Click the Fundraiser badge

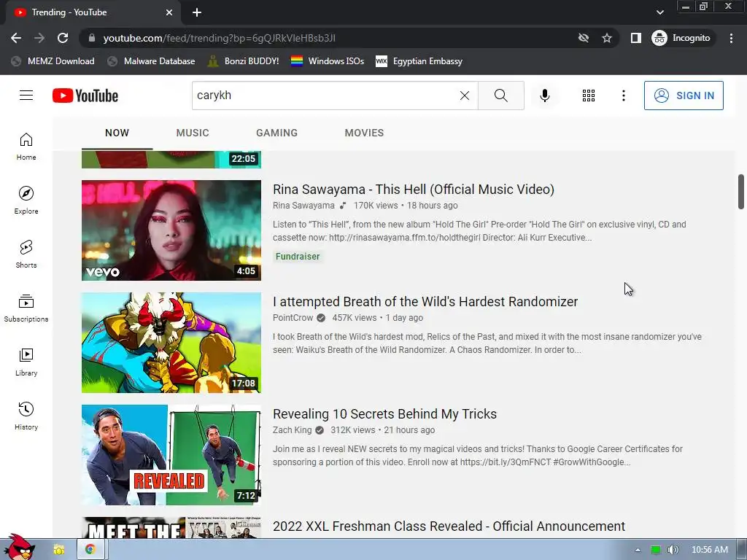click(298, 257)
